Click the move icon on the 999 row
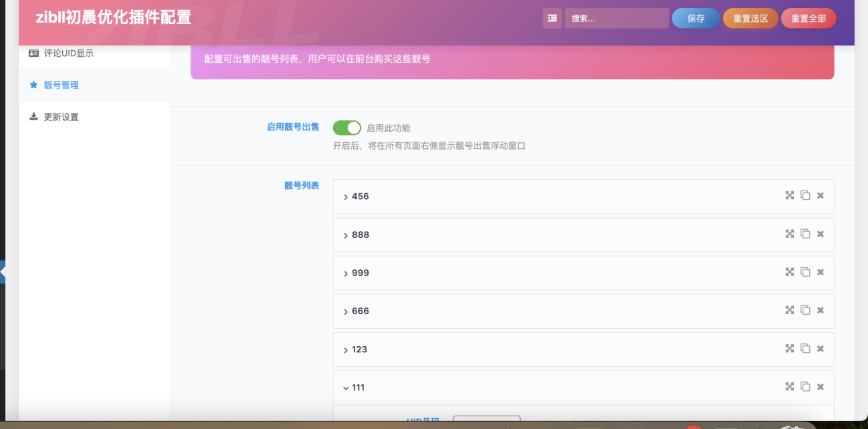 click(x=789, y=272)
